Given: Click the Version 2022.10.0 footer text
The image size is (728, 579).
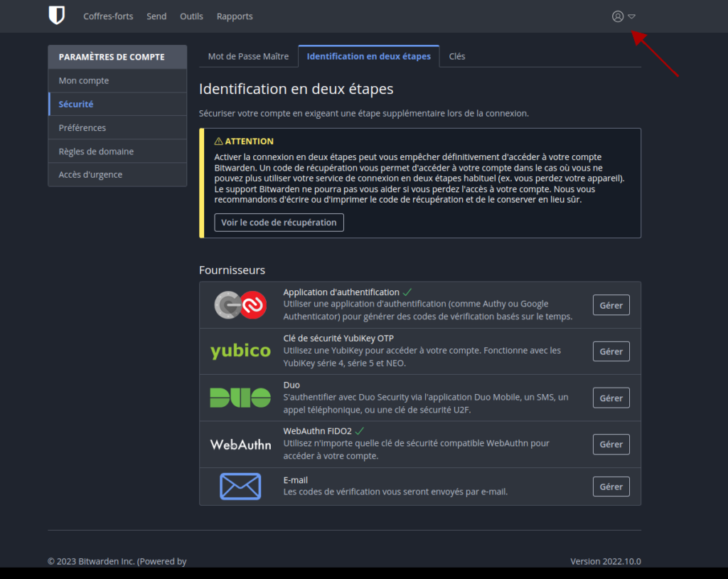Looking at the screenshot, I should coord(606,561).
